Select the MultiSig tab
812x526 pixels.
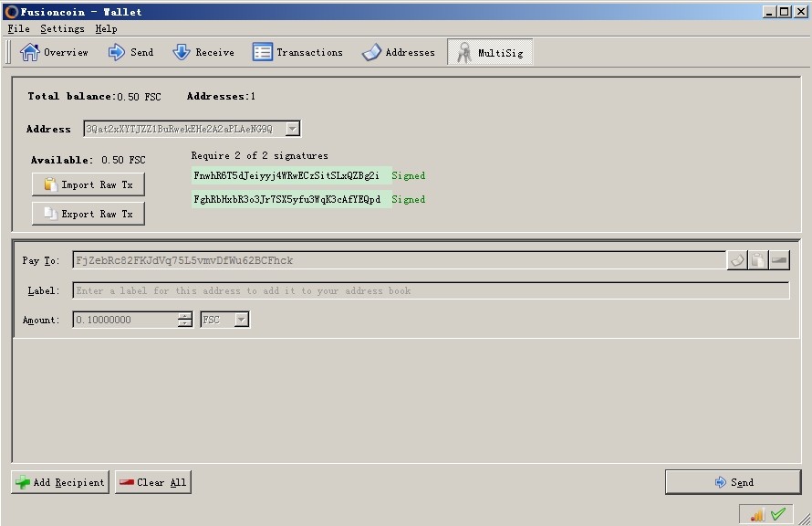(490, 52)
